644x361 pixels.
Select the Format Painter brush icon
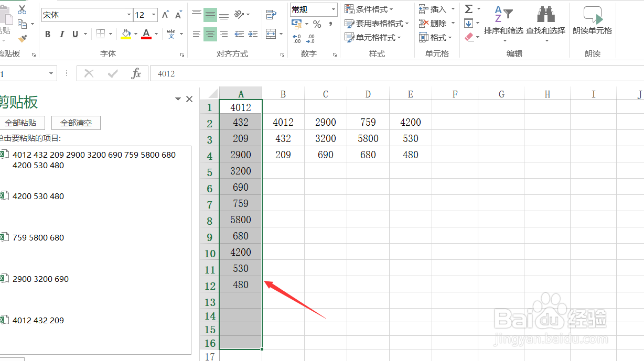[22, 38]
